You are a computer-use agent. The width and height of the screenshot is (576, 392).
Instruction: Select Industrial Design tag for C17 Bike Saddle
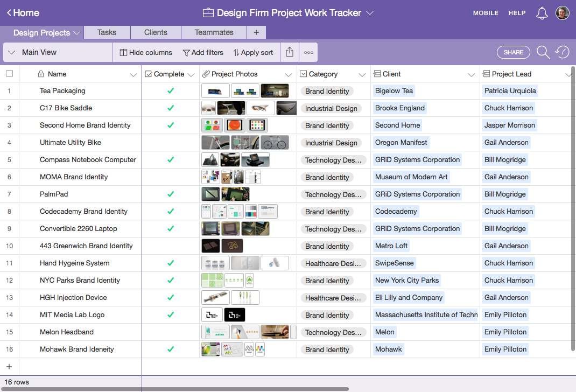(x=331, y=108)
